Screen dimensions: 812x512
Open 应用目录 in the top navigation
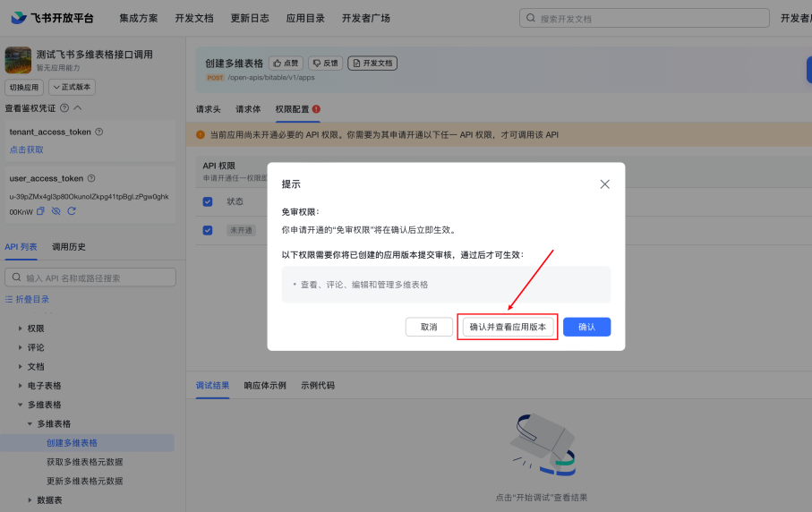click(x=305, y=18)
